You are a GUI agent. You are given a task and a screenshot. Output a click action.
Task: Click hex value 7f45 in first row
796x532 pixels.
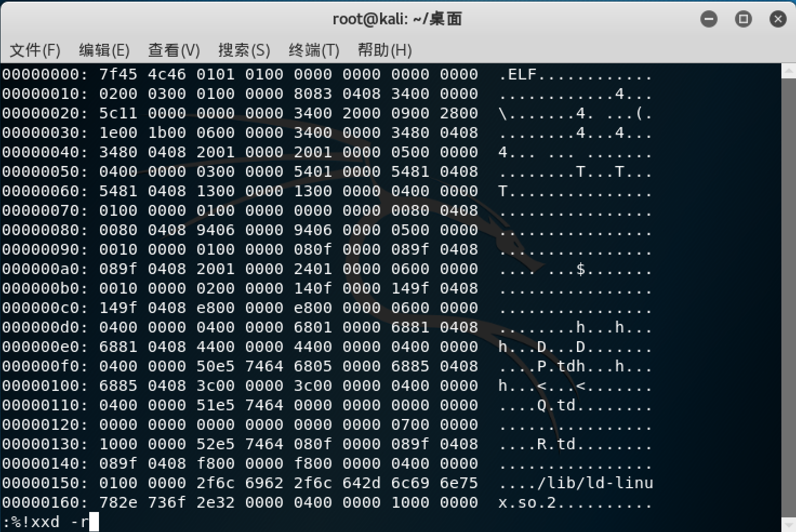118,74
